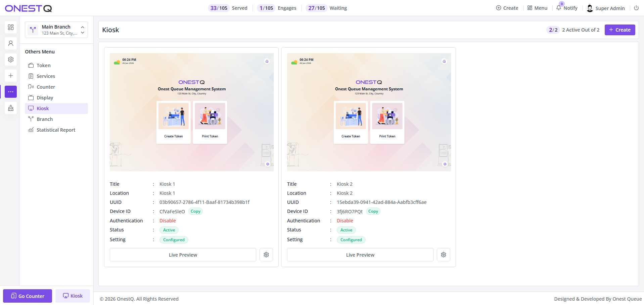Click the 27/105 Waiting counter
Screen dimensions: 644x305
pos(326,8)
